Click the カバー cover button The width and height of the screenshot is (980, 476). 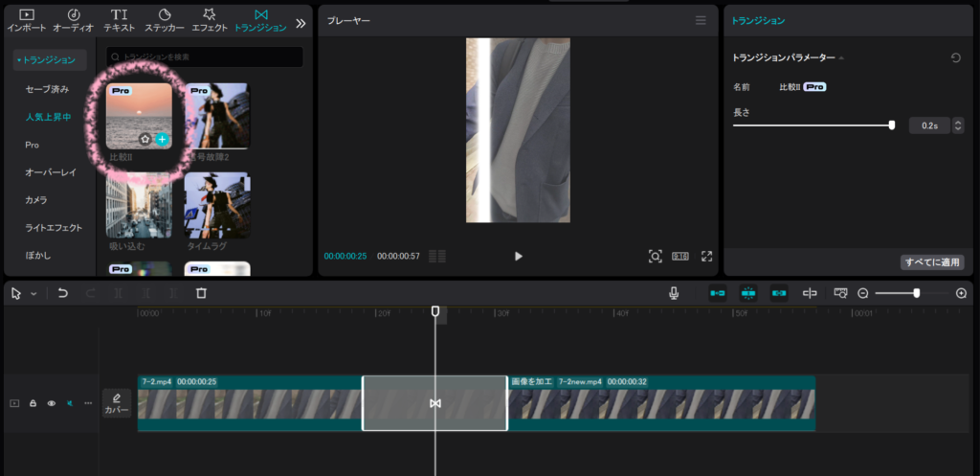click(x=117, y=403)
